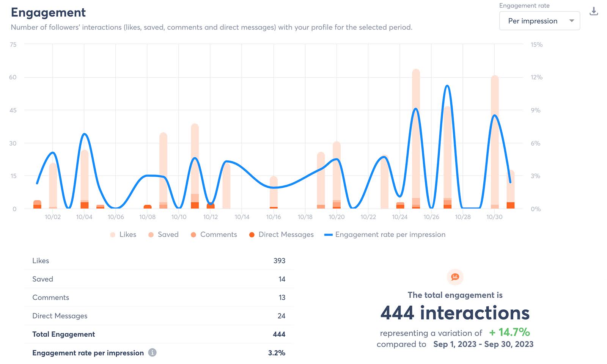The width and height of the screenshot is (607, 364).
Task: Open the Per impression dropdown
Action: 539,21
